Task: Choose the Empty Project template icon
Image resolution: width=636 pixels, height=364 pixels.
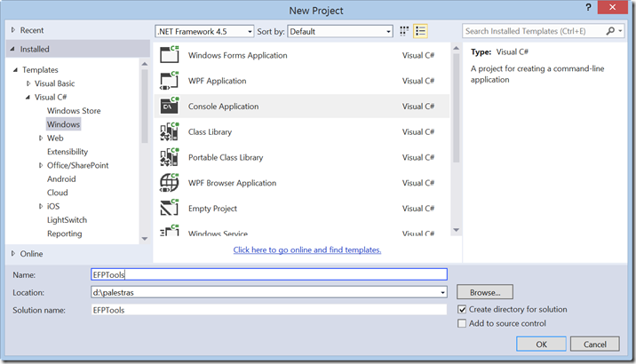Action: [169, 208]
